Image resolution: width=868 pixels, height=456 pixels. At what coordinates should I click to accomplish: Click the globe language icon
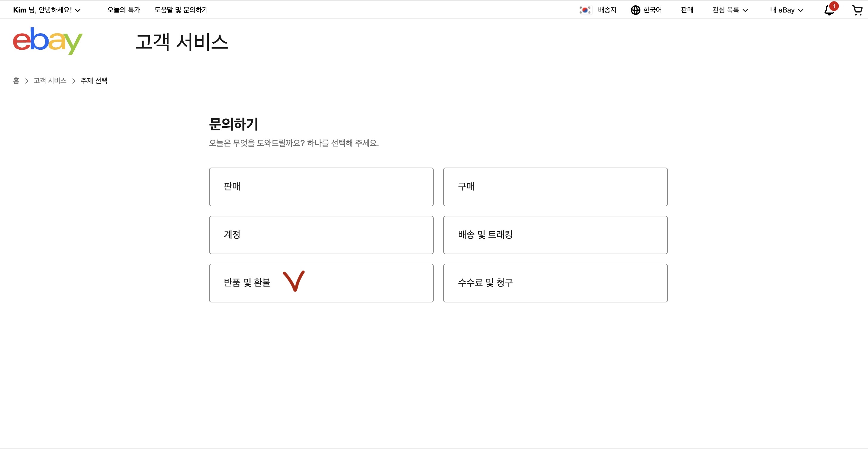(635, 10)
